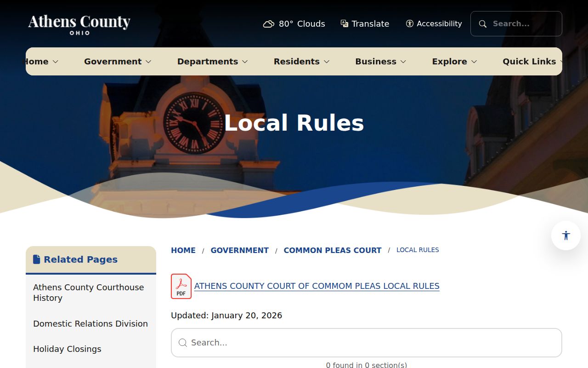588x368 pixels.
Task: Expand the Explore dropdown chevron
Action: [x=474, y=62]
